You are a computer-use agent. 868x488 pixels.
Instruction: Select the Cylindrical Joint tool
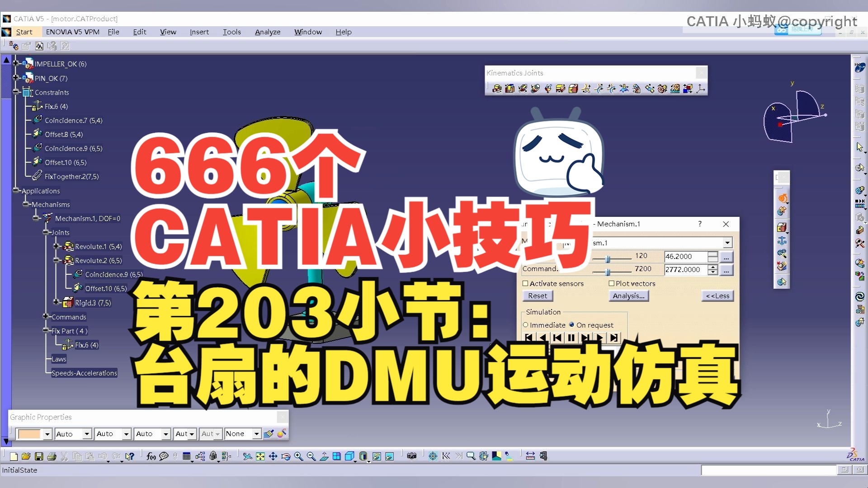(x=522, y=89)
